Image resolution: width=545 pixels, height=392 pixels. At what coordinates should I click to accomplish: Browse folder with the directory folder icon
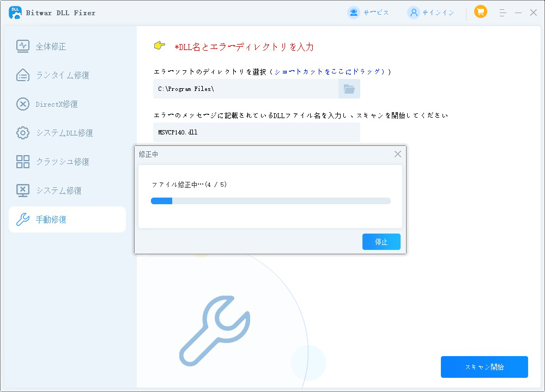coord(349,89)
